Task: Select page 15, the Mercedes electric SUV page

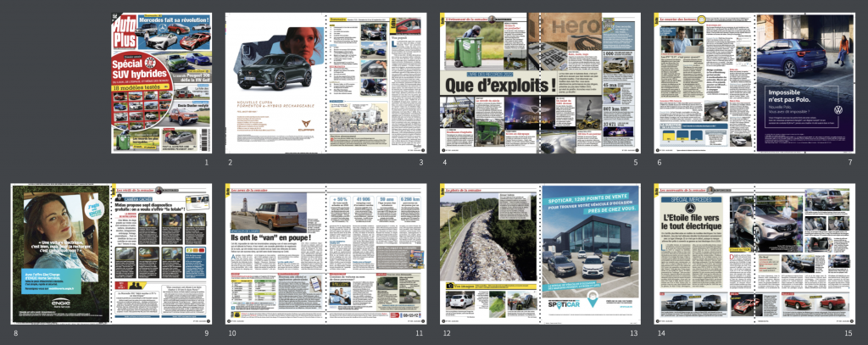Action: (x=805, y=255)
